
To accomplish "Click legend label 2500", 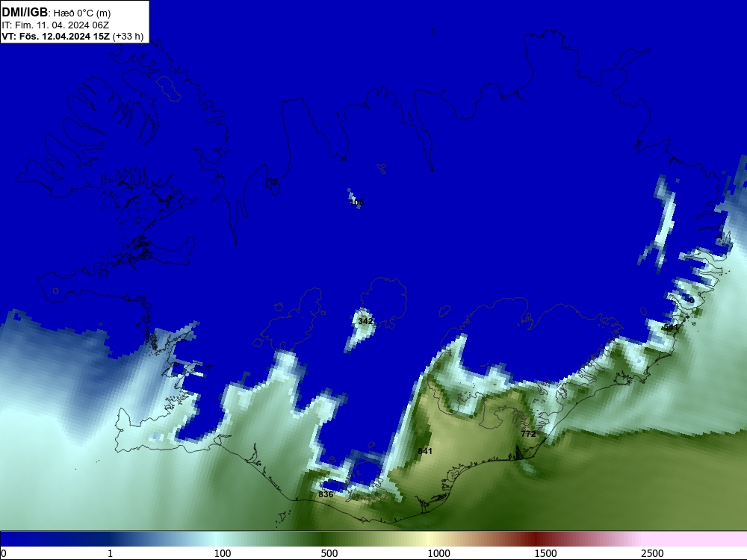I will click(x=652, y=553).
